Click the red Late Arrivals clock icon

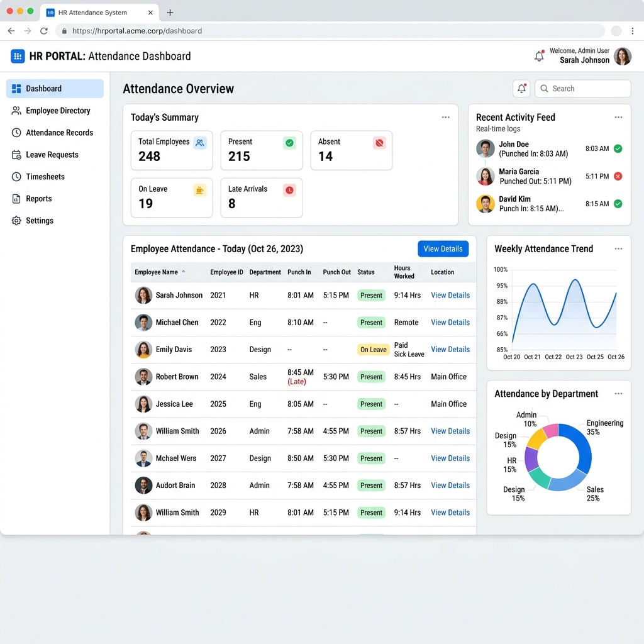point(289,190)
